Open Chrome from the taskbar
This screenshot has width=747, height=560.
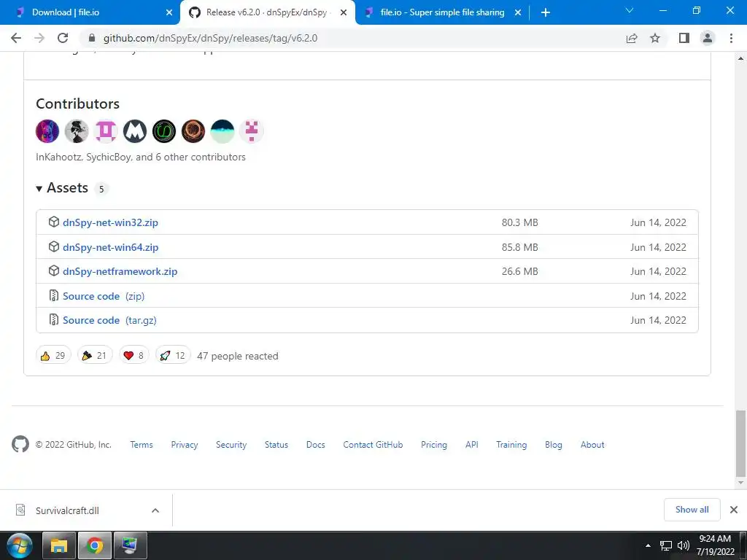[94, 545]
